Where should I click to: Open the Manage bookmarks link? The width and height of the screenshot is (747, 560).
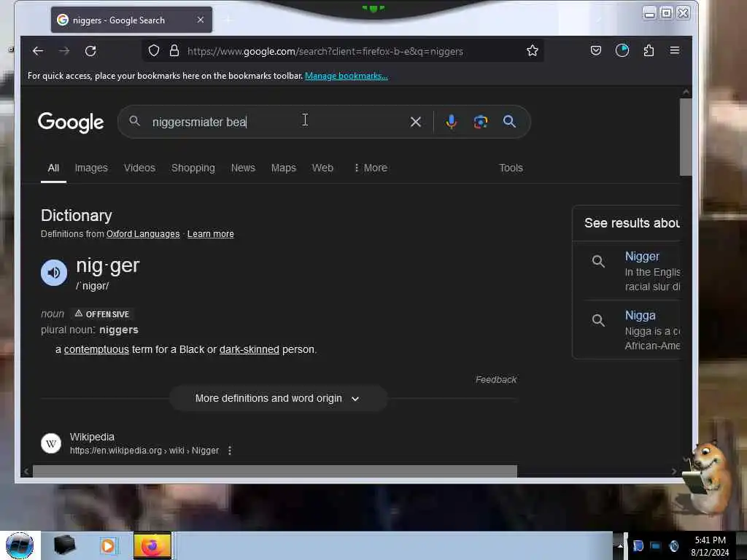click(347, 76)
